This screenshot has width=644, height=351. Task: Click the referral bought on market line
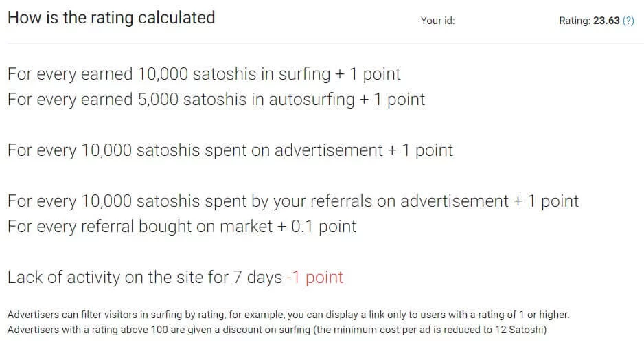pyautogui.click(x=182, y=227)
